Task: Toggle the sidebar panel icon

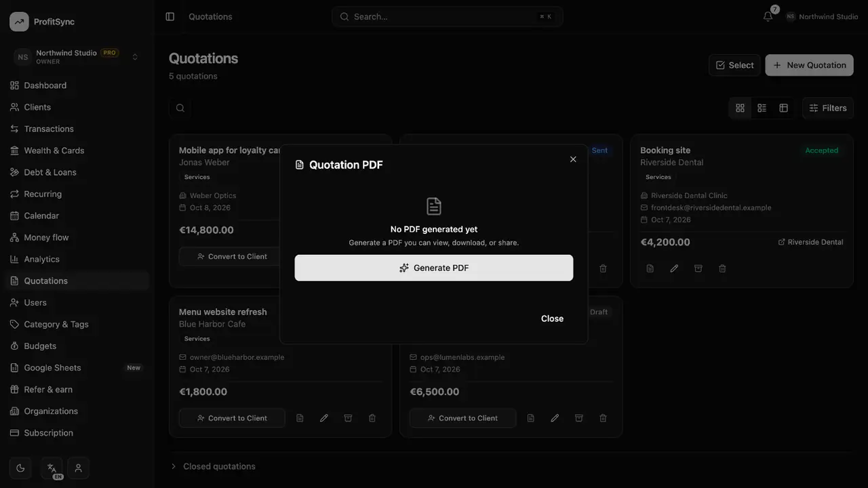Action: click(170, 16)
